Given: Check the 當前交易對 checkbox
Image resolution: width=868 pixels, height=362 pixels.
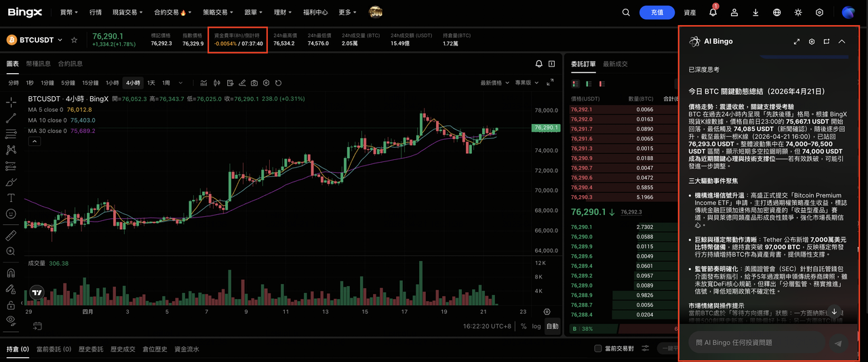Looking at the screenshot, I should point(597,348).
